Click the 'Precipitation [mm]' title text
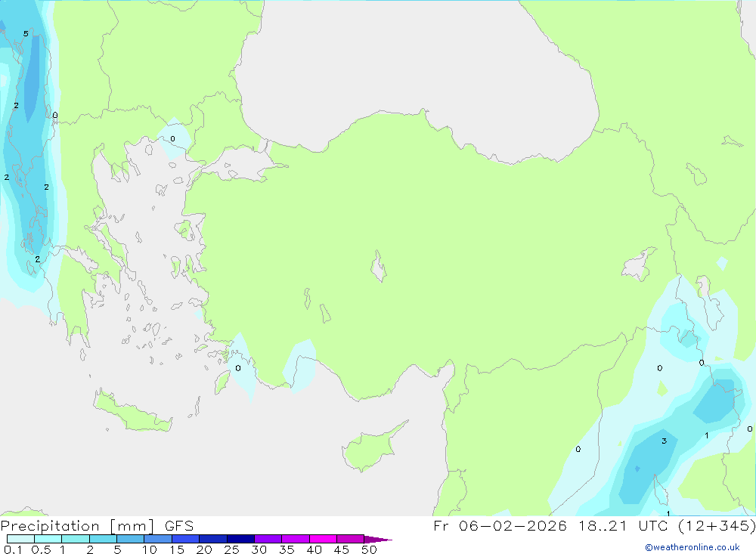 pos(77,526)
